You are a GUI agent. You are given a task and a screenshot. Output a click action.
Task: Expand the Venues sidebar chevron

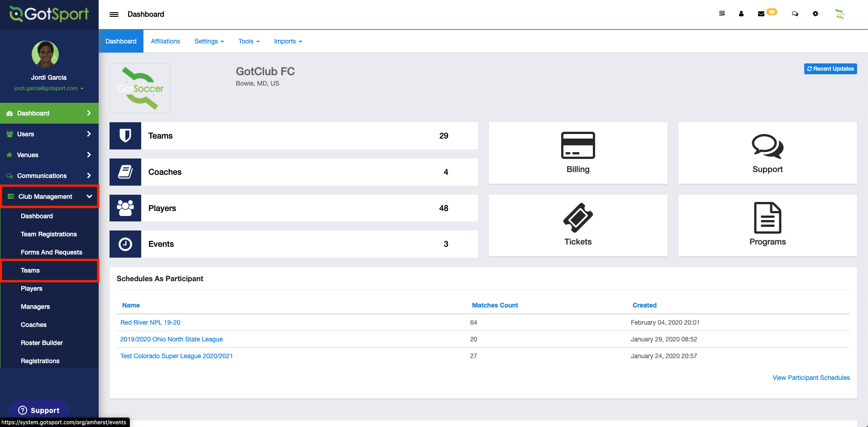pos(89,155)
